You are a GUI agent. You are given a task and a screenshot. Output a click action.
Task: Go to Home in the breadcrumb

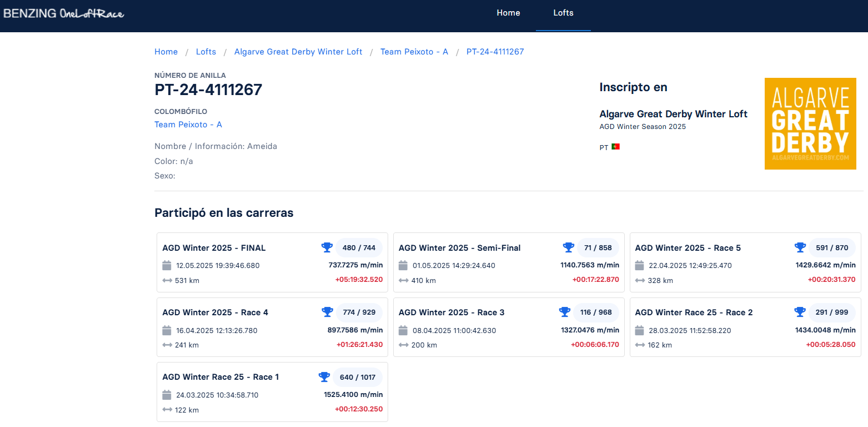tap(166, 52)
